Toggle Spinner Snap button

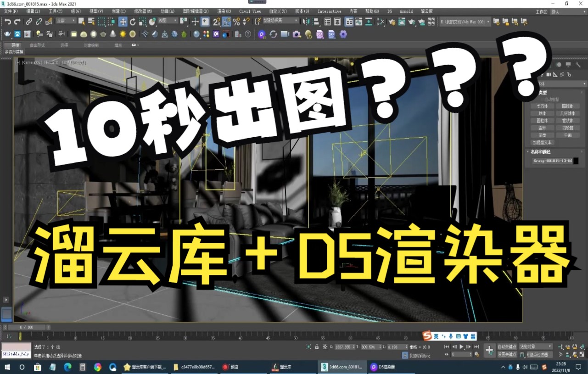[246, 21]
